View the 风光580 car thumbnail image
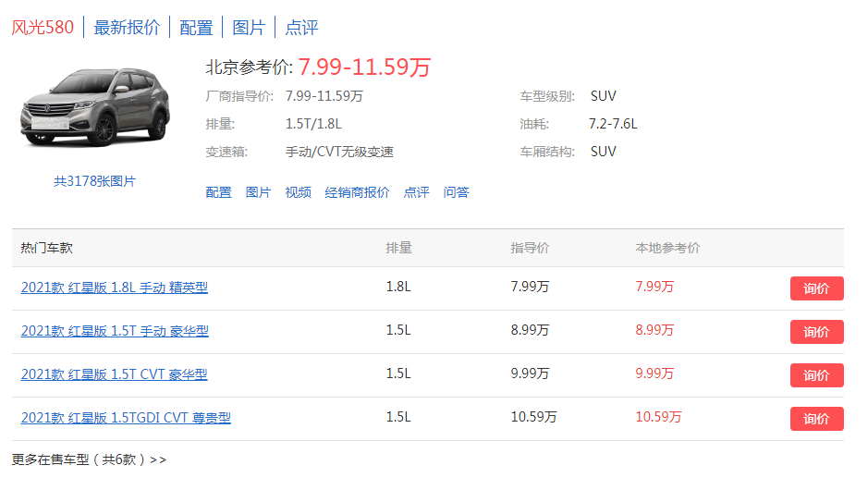 click(95, 107)
